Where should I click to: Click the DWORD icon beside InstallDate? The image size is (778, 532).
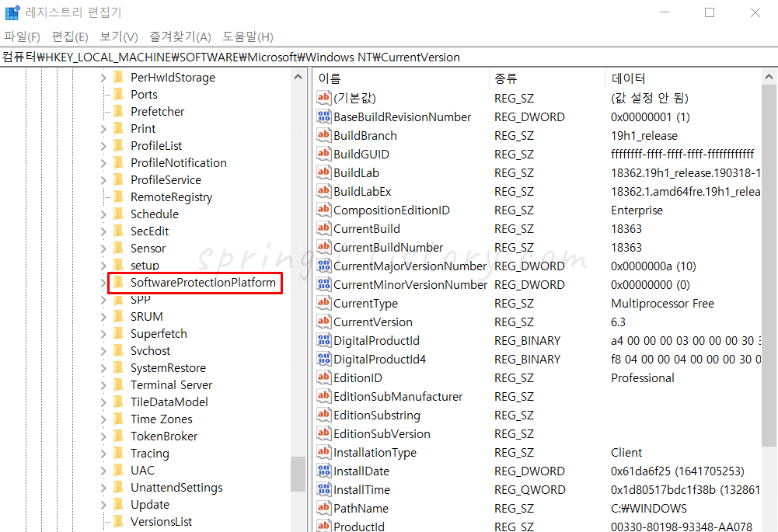pos(323,471)
